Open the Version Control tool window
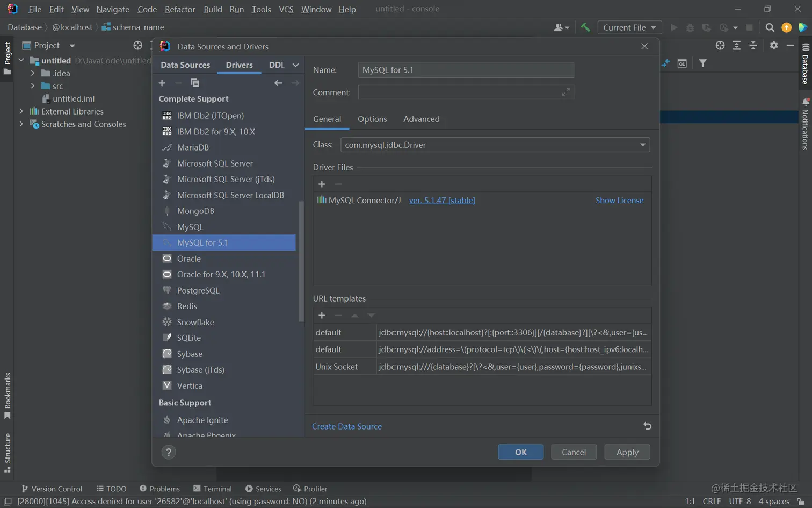Image resolution: width=812 pixels, height=508 pixels. 52,489
